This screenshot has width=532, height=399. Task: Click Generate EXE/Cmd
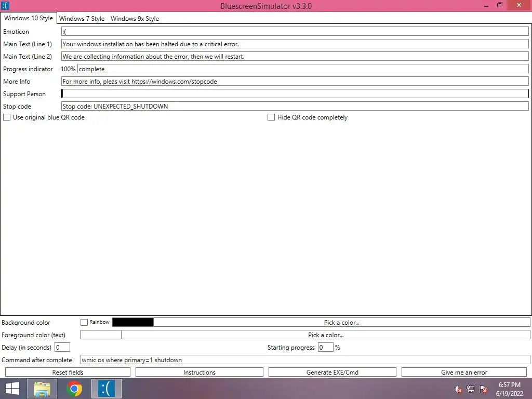(x=332, y=372)
